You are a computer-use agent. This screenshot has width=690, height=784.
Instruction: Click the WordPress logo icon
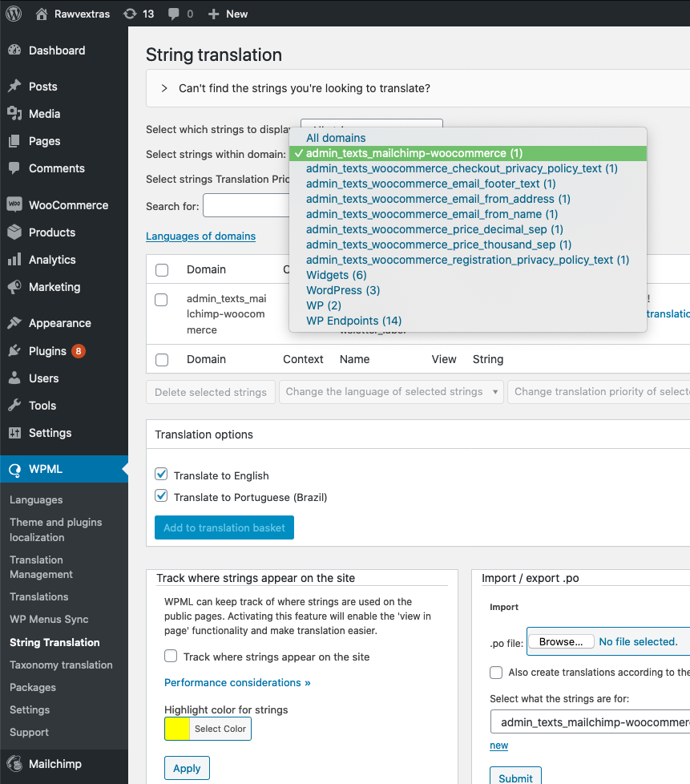click(14, 14)
